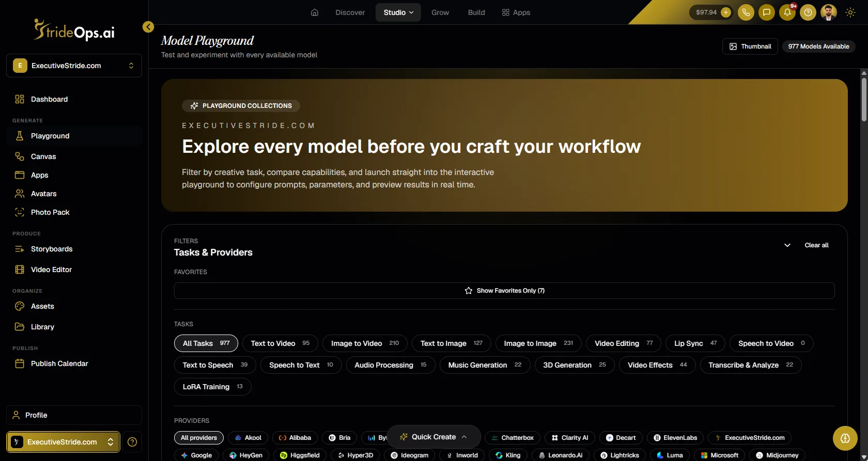The width and height of the screenshot is (868, 461).
Task: Open the floating assistant button at bottom right
Action: click(x=845, y=438)
